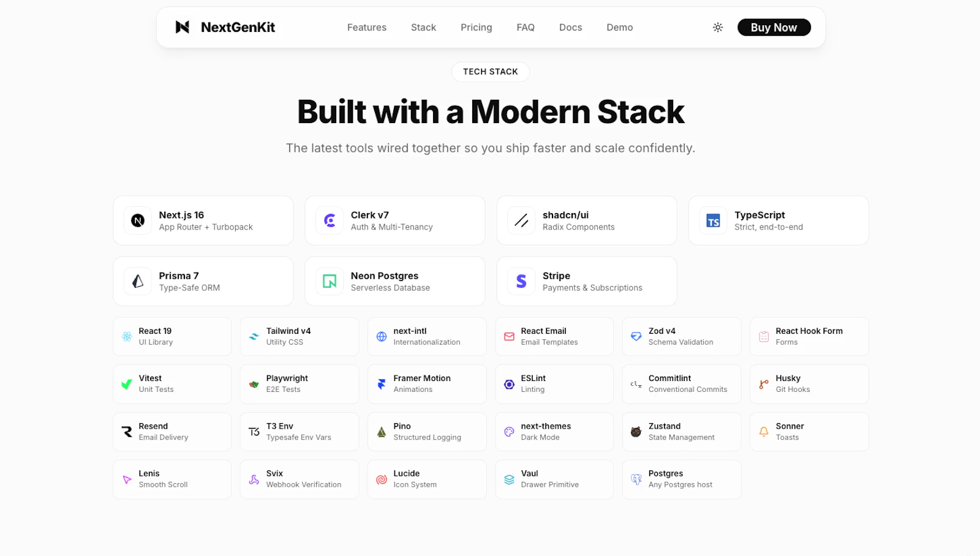Click the 'Schema Validation' text
This screenshot has width=980, height=556.
pos(681,342)
